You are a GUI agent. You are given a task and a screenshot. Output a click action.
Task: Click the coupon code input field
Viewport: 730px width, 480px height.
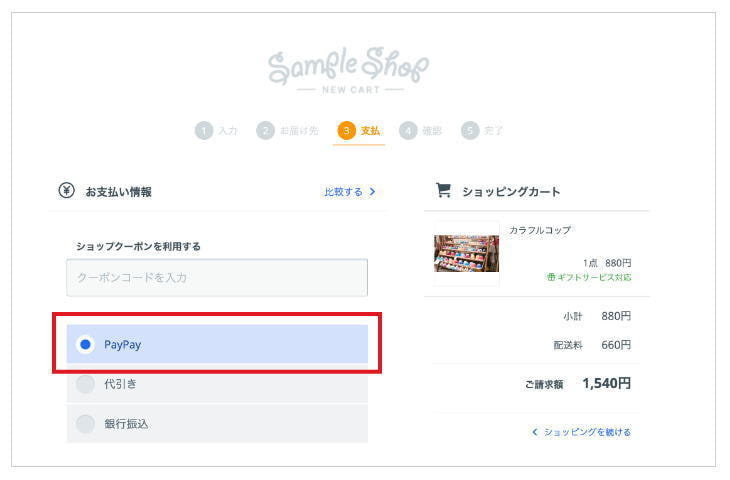[217, 277]
